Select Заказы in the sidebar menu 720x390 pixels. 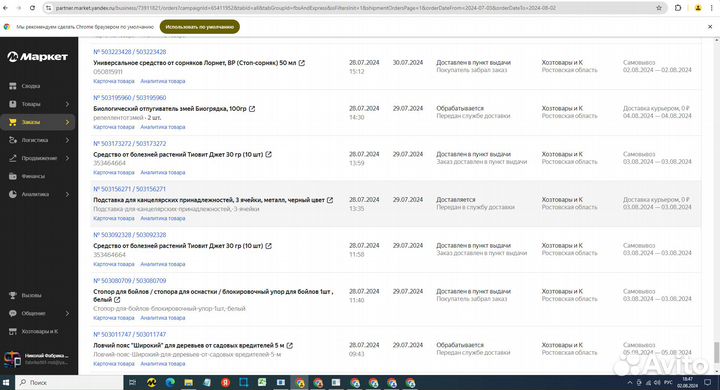[x=38, y=122]
